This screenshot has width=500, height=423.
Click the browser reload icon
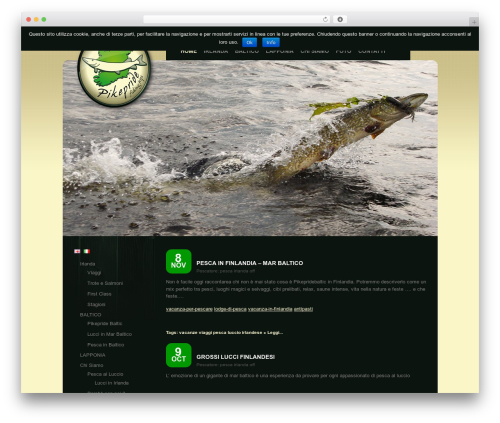point(325,19)
